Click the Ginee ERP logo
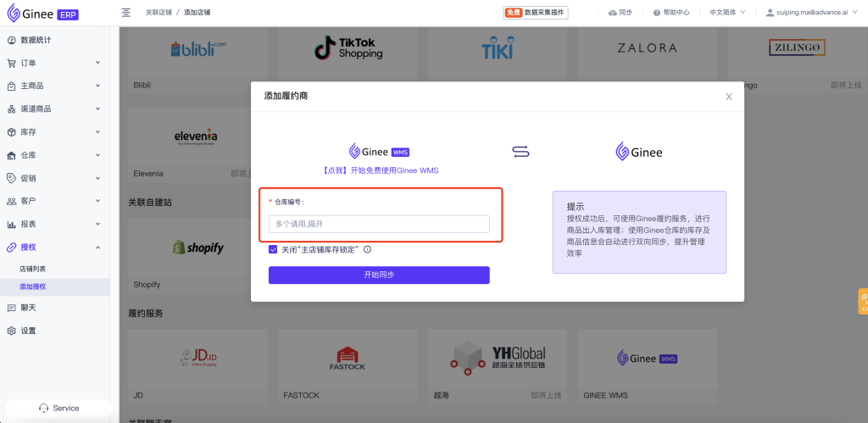 point(43,14)
